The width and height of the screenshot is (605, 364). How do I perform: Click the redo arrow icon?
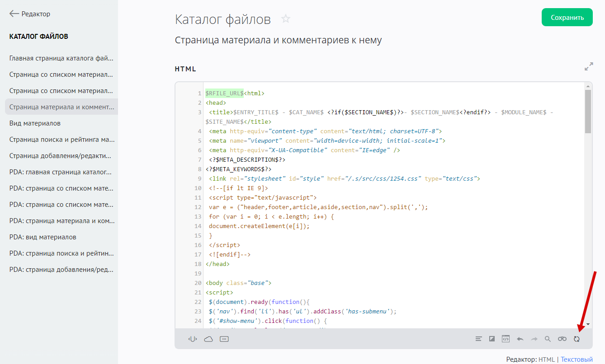point(534,339)
